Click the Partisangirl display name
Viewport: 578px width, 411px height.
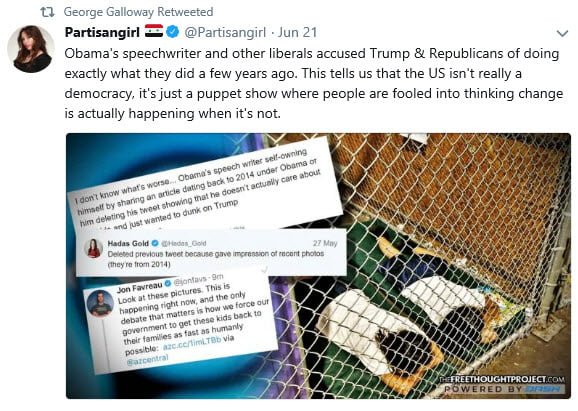(102, 32)
